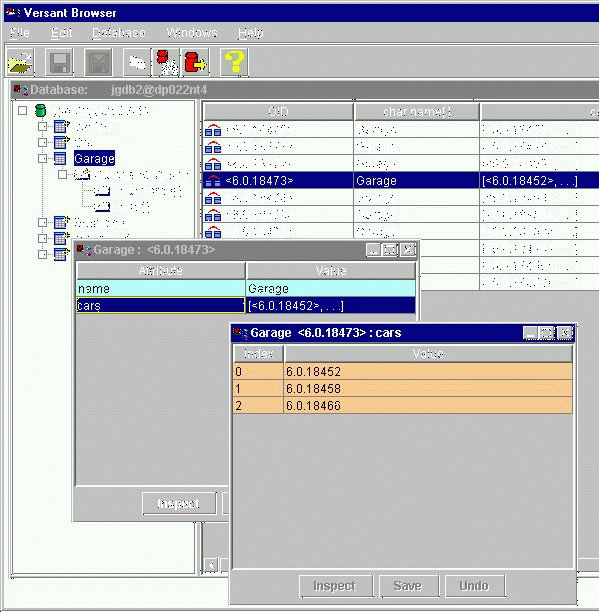The image size is (599, 612).
Task: Select the Garage node in class tree
Action: click(x=94, y=158)
